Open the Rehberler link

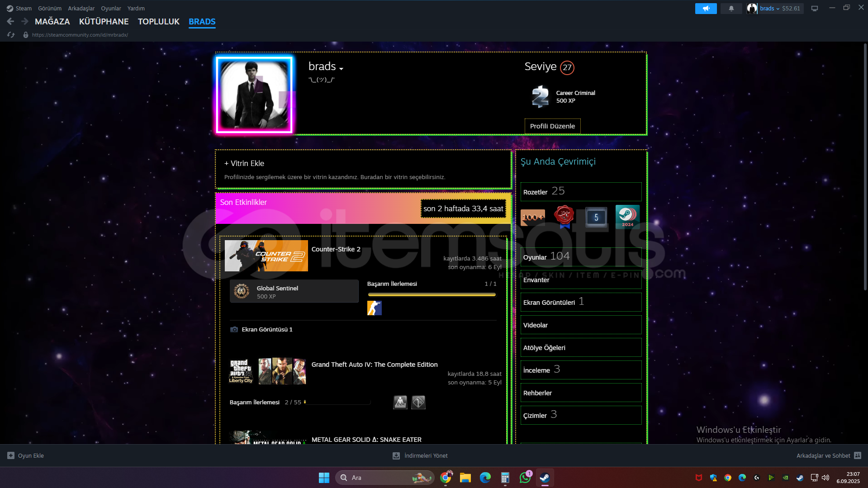581,393
